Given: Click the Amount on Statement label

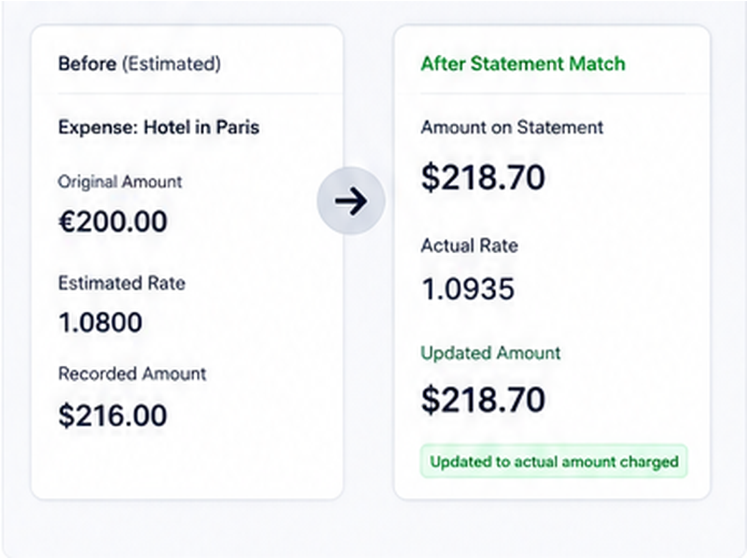Looking at the screenshot, I should pyautogui.click(x=512, y=127).
